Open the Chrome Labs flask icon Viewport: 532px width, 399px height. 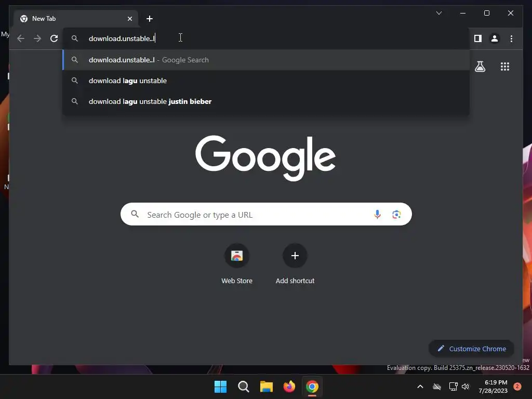click(480, 66)
